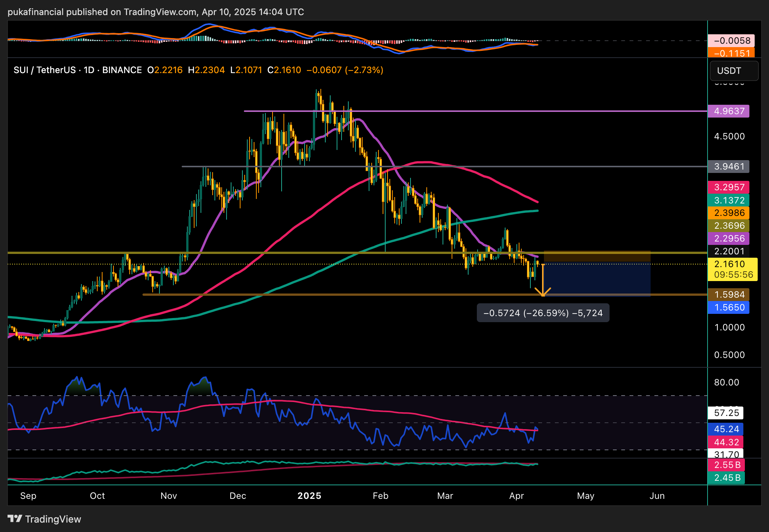Click the RSI 44.32 pink value label
Viewport: 769px width, 532px height.
coord(726,442)
